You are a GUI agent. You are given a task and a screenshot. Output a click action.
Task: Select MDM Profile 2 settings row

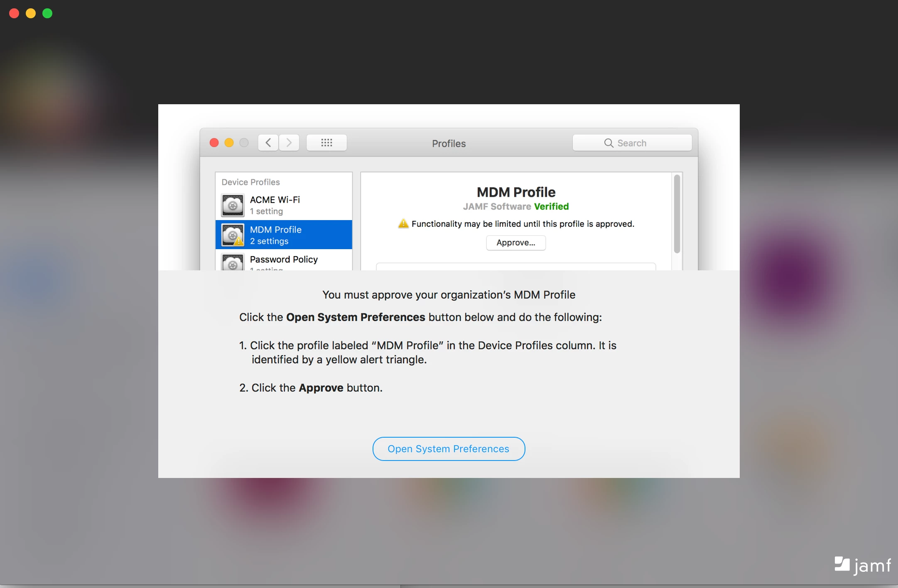[284, 235]
